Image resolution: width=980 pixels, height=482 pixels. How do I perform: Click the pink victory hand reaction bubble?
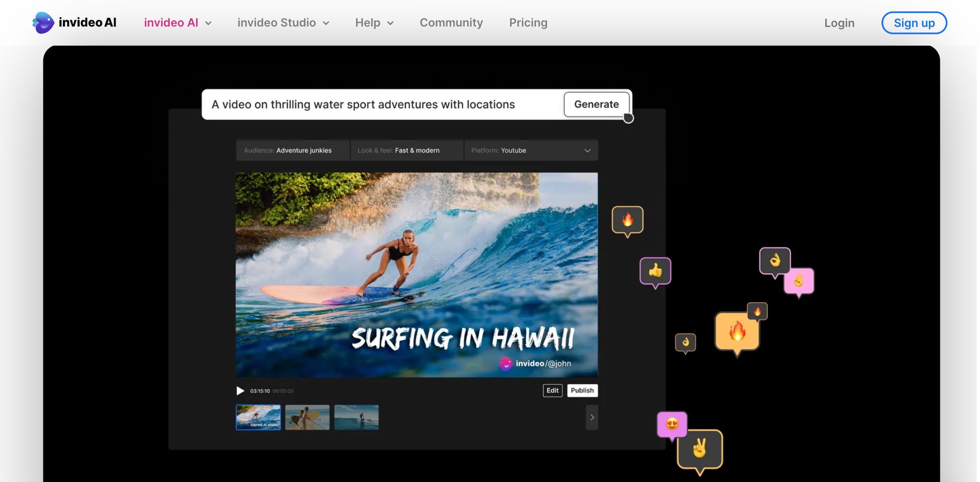[x=799, y=281]
